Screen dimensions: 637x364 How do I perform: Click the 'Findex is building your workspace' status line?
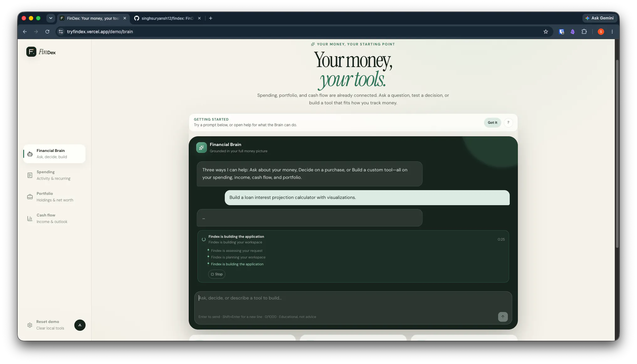[235, 242]
